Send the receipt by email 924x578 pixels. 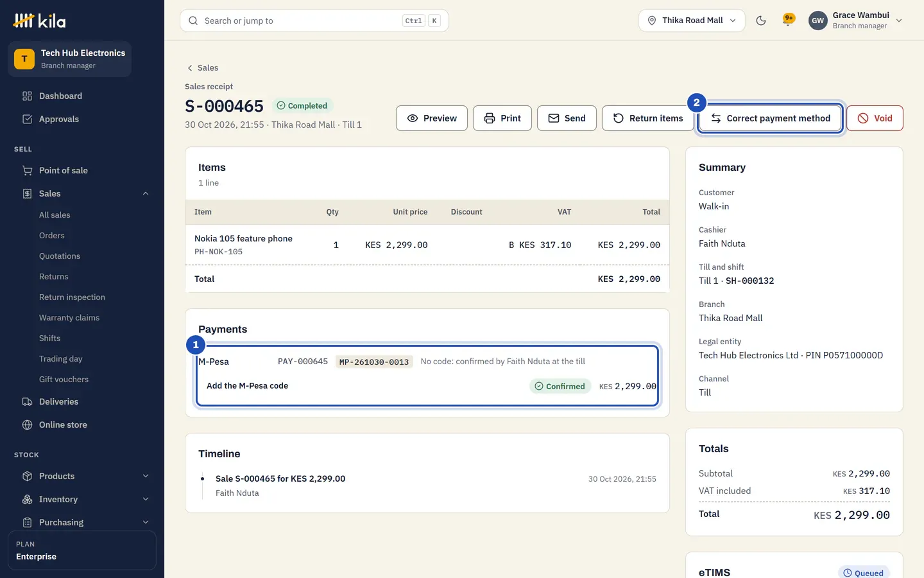pos(567,118)
